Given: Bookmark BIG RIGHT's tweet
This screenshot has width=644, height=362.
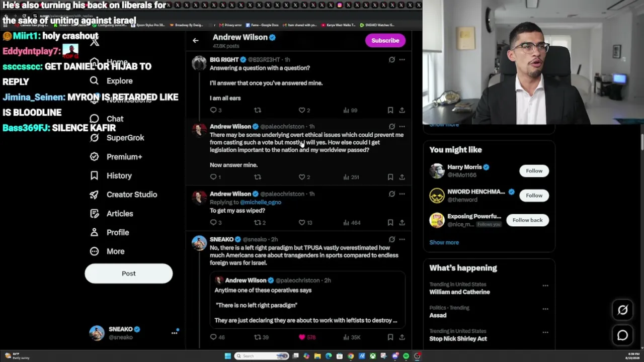Looking at the screenshot, I should coord(390,110).
